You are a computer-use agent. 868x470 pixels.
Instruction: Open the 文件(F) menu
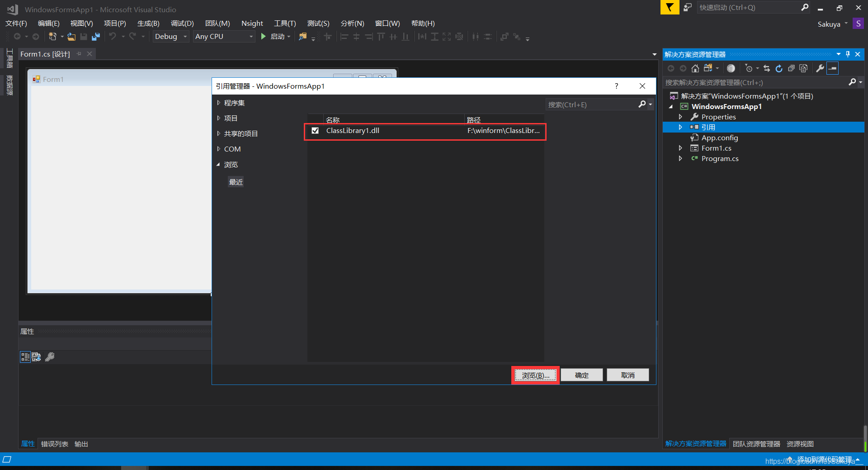(x=16, y=24)
